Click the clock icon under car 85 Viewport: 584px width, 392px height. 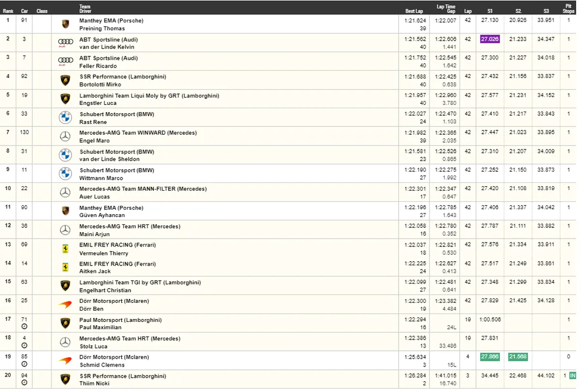[25, 364]
